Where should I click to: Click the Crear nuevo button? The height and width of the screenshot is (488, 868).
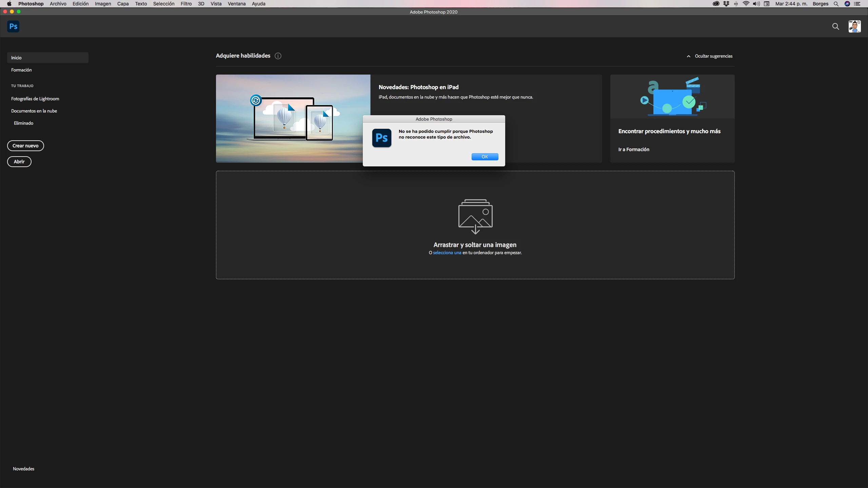[25, 146]
